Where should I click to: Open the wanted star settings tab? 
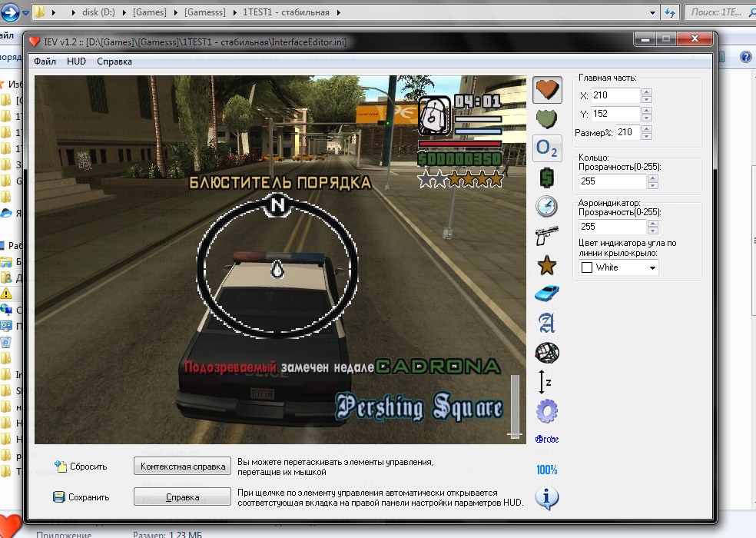tap(547, 265)
